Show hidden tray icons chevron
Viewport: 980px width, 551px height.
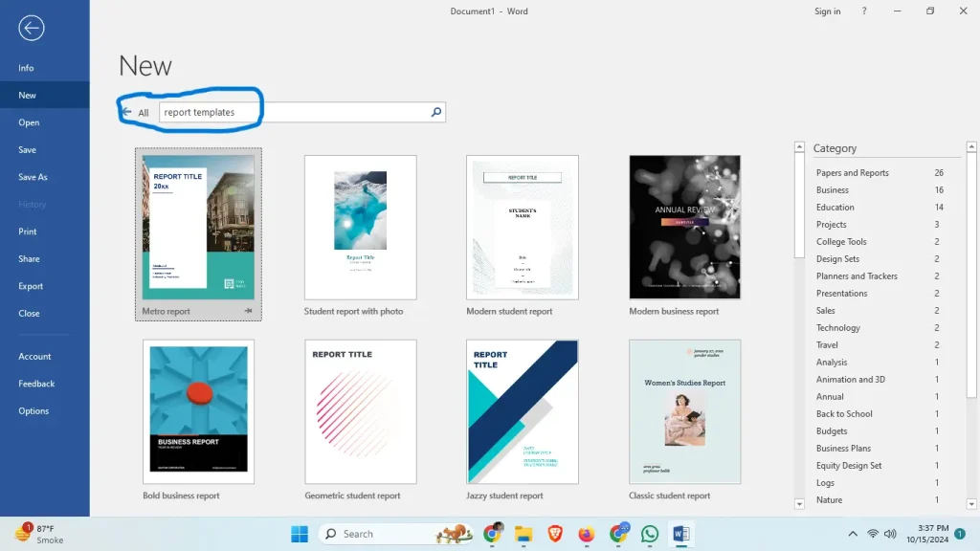[x=853, y=534]
